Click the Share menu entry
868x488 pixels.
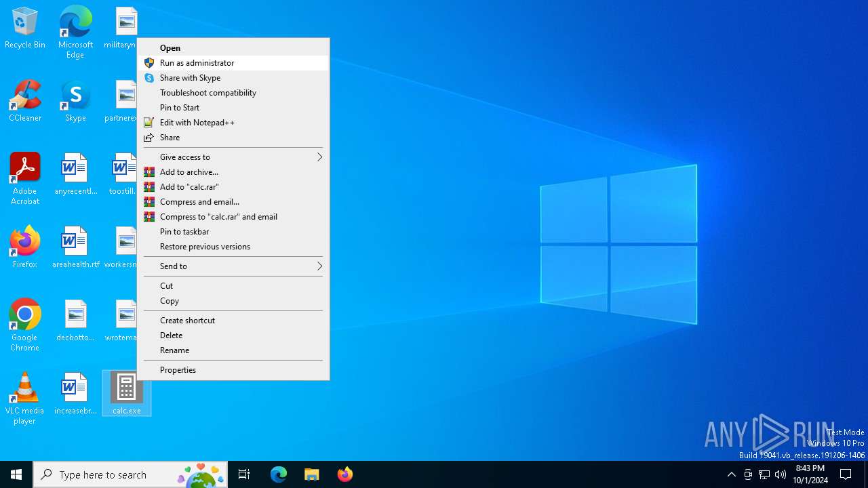click(233, 138)
